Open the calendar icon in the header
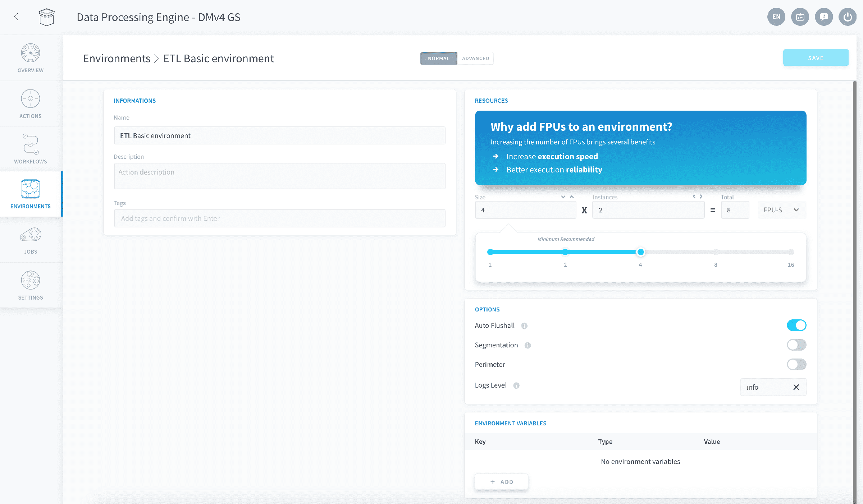This screenshot has height=504, width=863. pos(800,17)
